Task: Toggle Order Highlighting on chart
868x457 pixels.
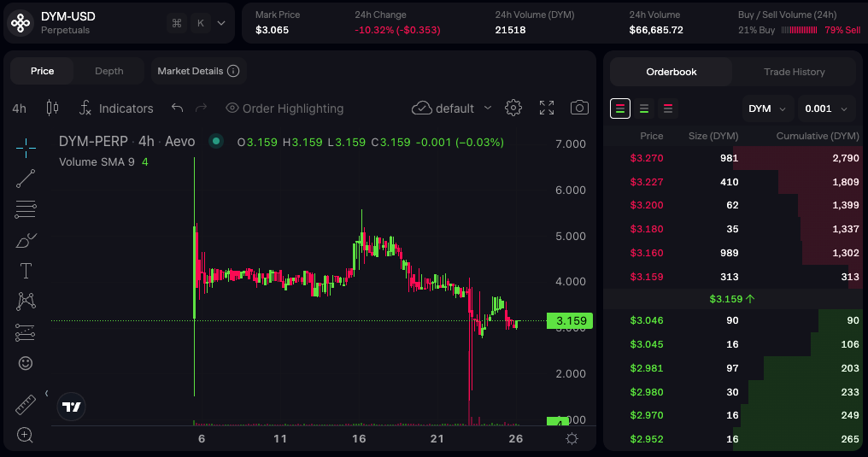Action: tap(284, 108)
